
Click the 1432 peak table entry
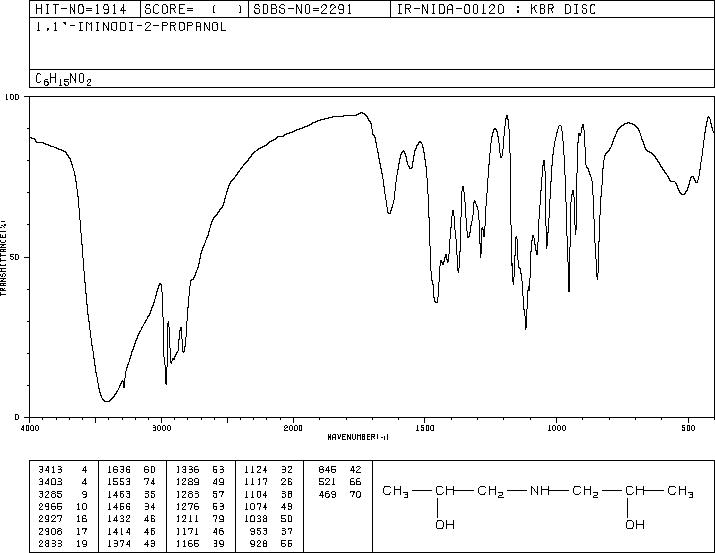coord(131,519)
